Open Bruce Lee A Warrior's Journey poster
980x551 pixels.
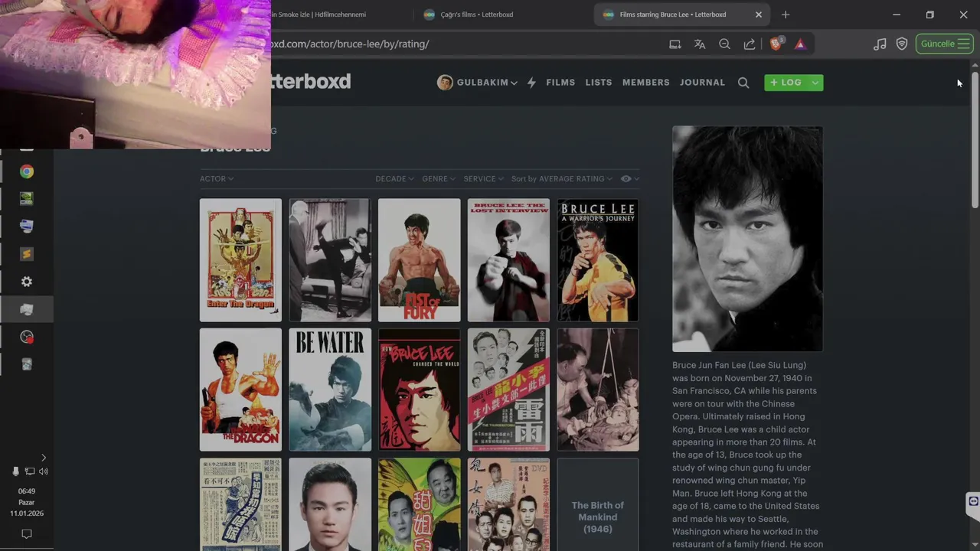(598, 260)
